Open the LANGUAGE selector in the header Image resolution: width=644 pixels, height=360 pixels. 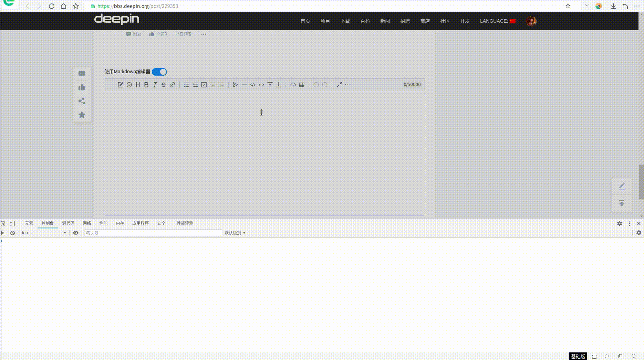pyautogui.click(x=498, y=21)
